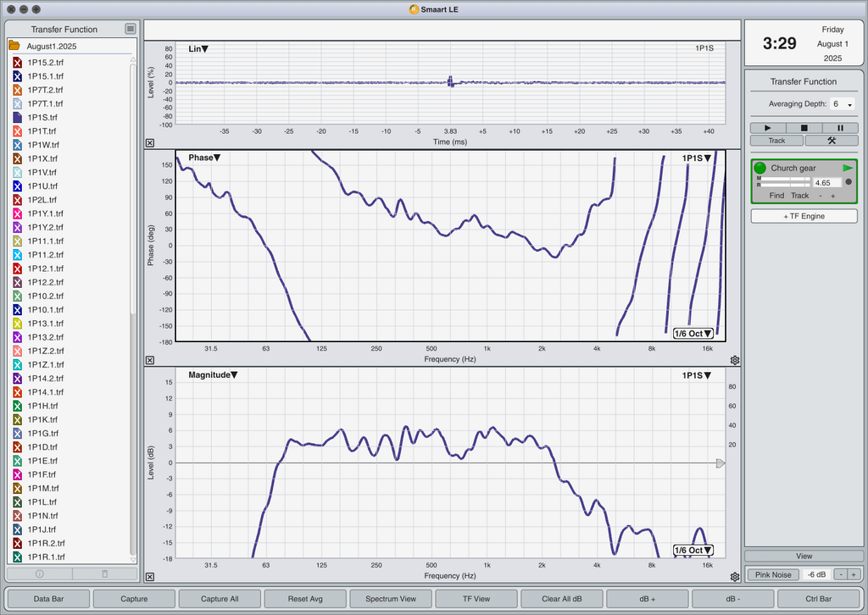Open the wrench and hammer settings icon
This screenshot has height=615, width=868.
click(x=832, y=141)
